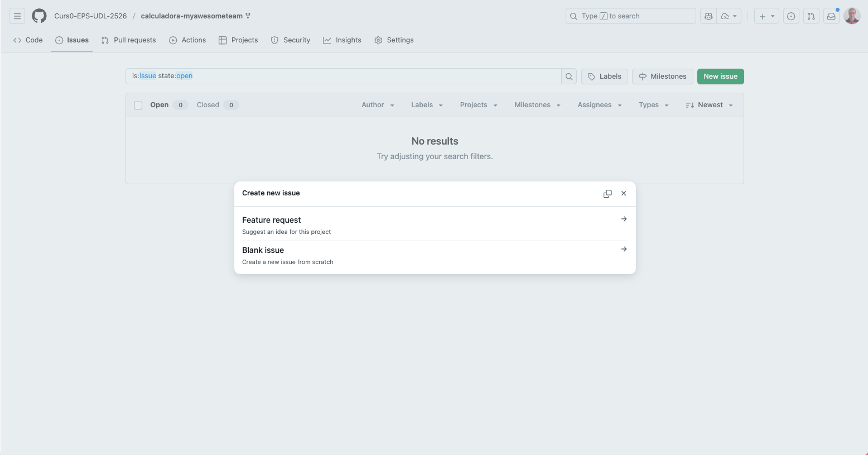Open the Curs0-EPS-UDL-2526 organization link
This screenshot has width=868, height=455.
(90, 16)
